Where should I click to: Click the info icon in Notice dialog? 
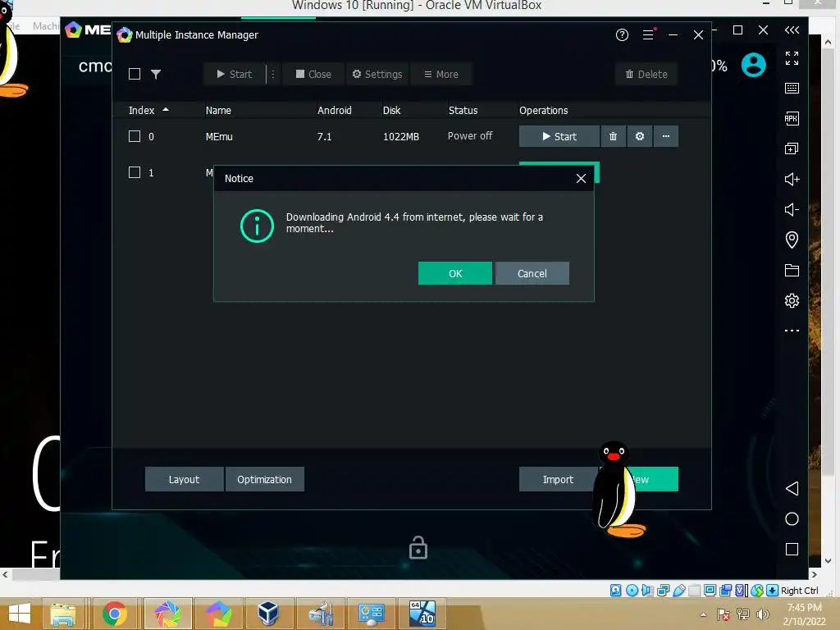[257, 226]
